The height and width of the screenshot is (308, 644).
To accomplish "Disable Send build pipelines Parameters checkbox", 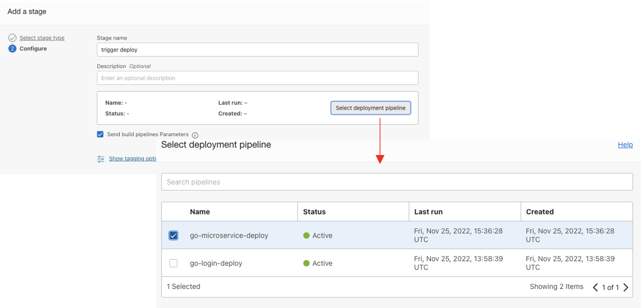I will [x=100, y=134].
